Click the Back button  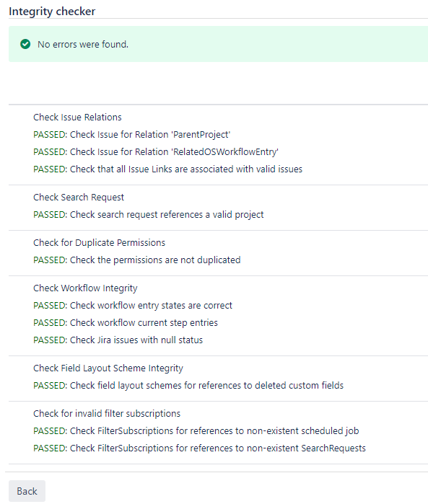coord(27,491)
